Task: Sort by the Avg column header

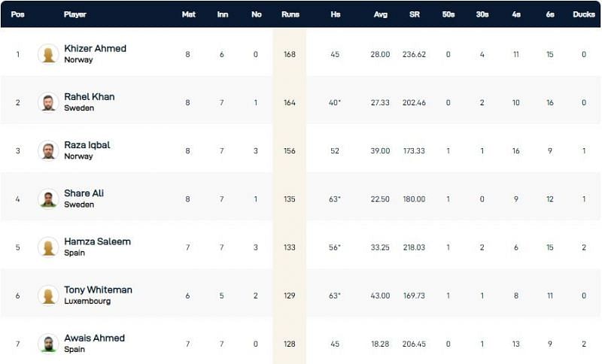Action: pyautogui.click(x=381, y=14)
